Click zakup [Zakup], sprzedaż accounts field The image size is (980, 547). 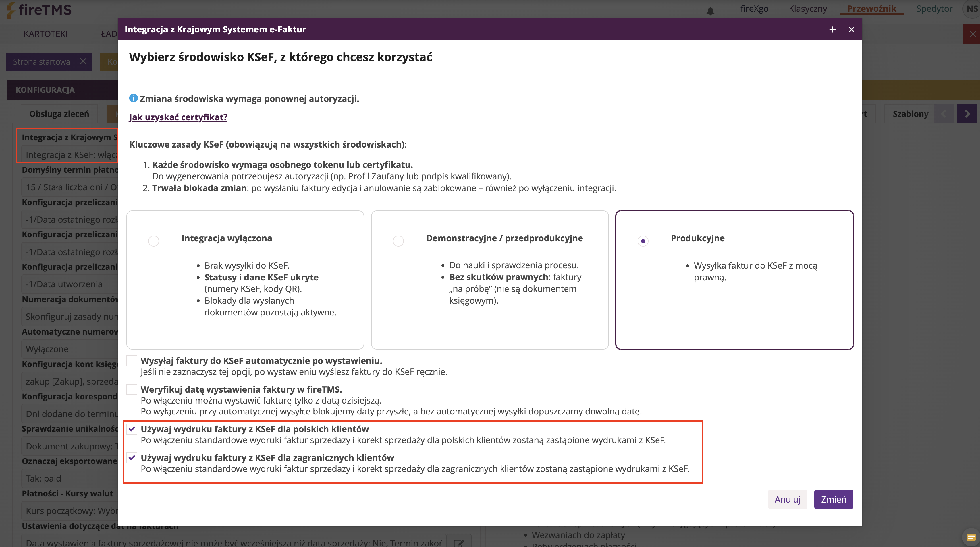70,381
